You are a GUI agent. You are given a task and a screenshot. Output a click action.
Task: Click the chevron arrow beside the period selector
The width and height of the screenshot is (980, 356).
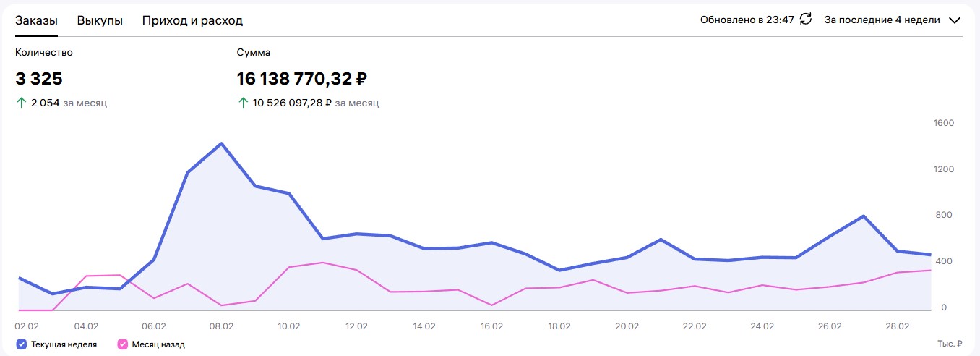pyautogui.click(x=954, y=20)
